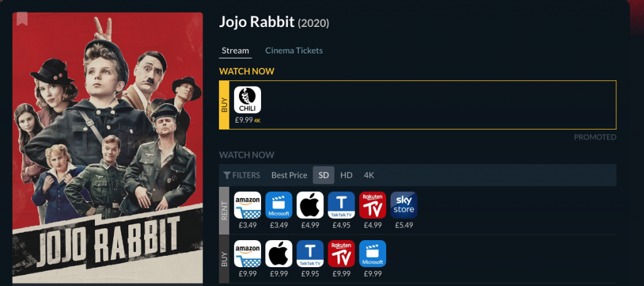Screen dimensions: 644x286
Task: Select the Stream tab
Action: [235, 50]
